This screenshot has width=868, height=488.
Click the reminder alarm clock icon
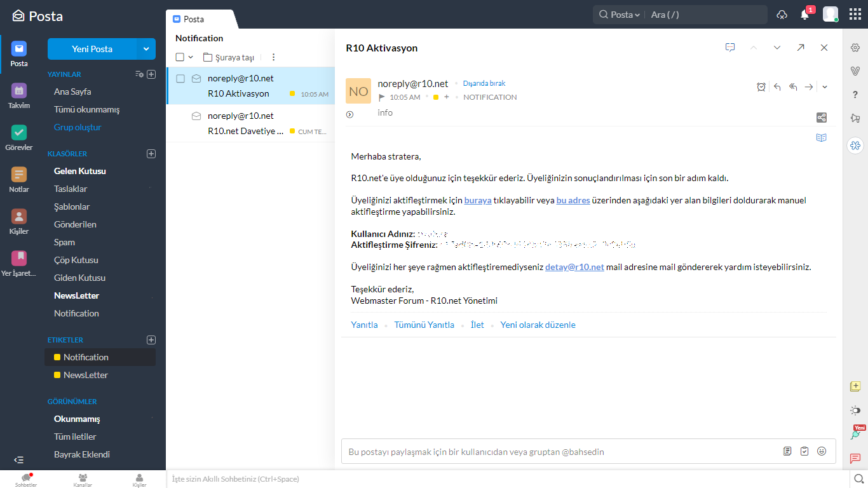click(761, 87)
